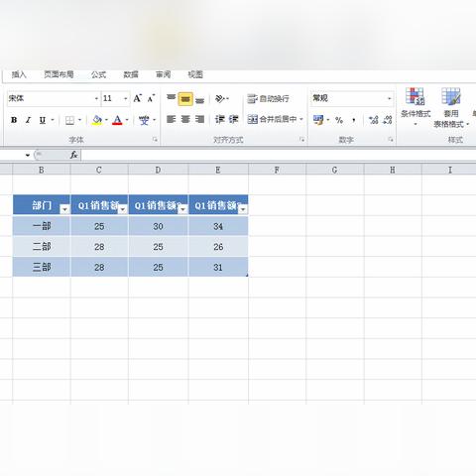Click the increase font size icon

coord(138,98)
